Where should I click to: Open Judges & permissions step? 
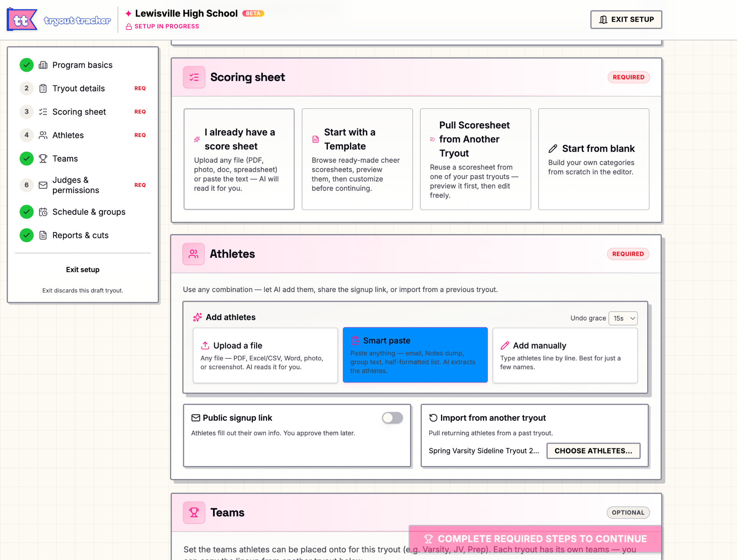click(83, 185)
